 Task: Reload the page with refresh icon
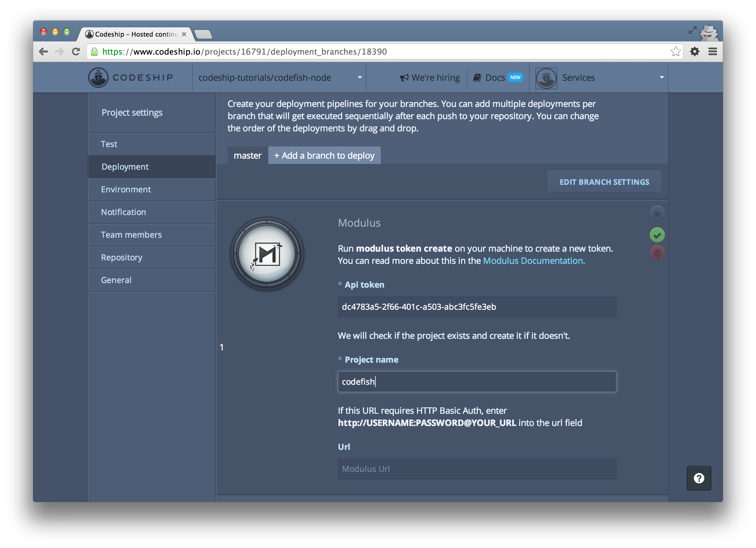tap(76, 52)
